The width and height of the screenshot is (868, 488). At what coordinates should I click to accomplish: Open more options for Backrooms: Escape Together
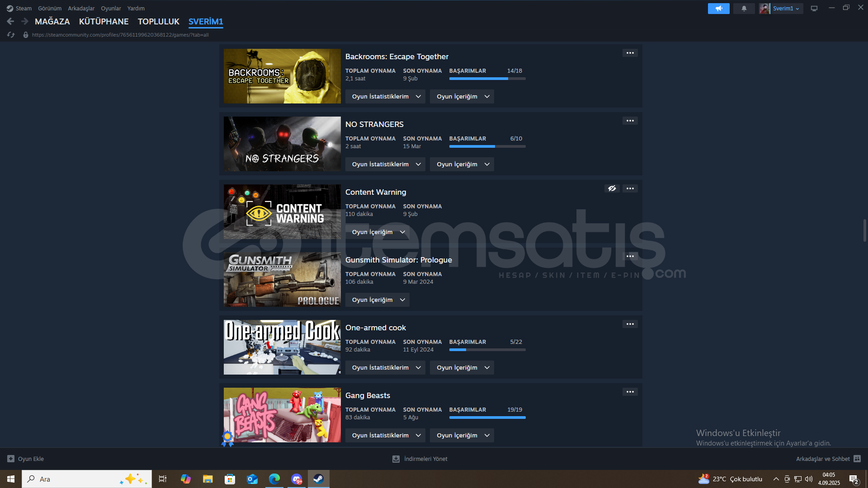click(630, 53)
